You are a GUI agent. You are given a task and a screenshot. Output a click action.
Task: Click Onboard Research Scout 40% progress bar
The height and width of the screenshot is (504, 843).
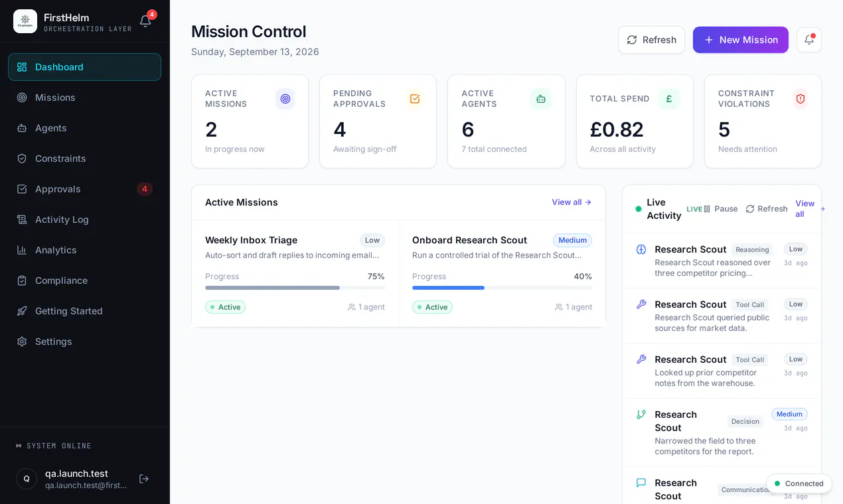click(502, 288)
